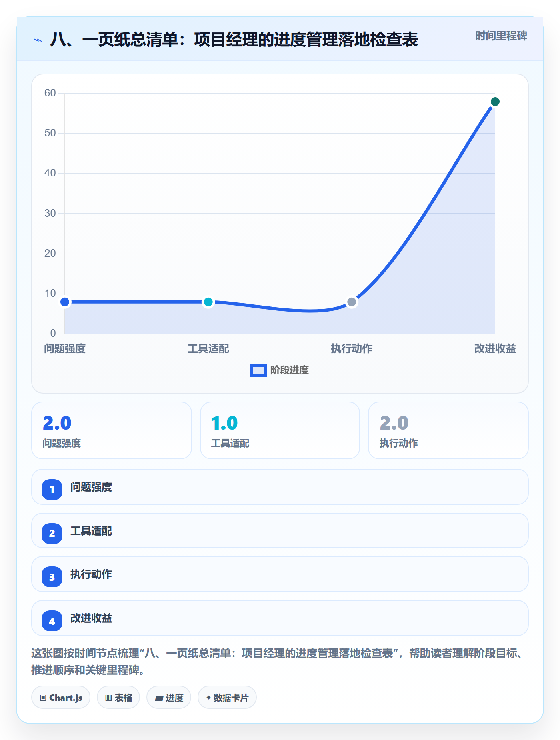This screenshot has height=740, width=560.
Task: Open the 改进收益 list row
Action: point(280,618)
